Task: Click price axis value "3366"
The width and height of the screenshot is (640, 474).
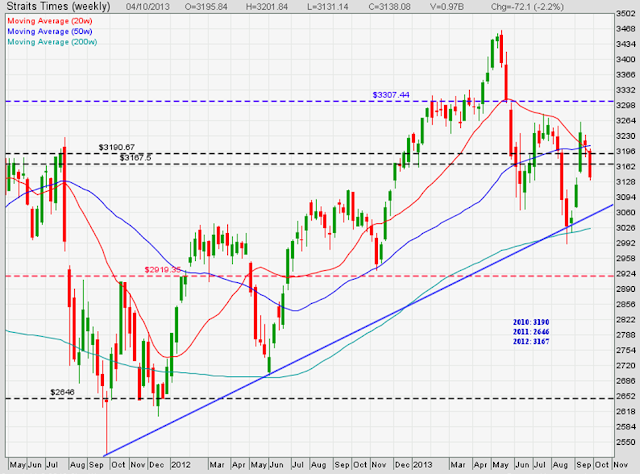Action: click(x=625, y=75)
